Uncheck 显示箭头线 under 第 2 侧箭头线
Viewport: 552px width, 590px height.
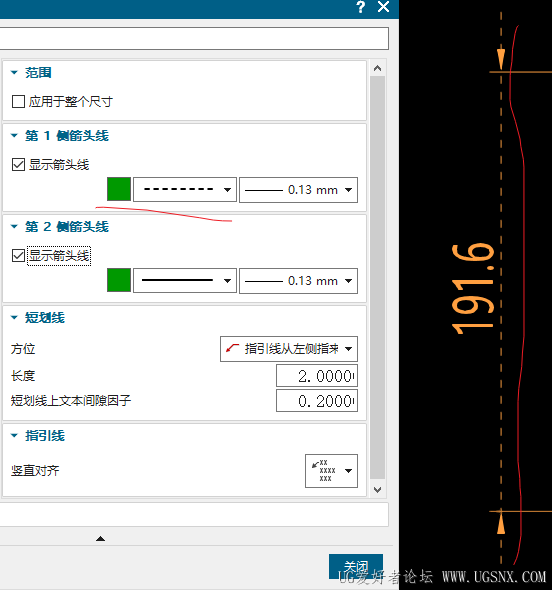(x=18, y=255)
